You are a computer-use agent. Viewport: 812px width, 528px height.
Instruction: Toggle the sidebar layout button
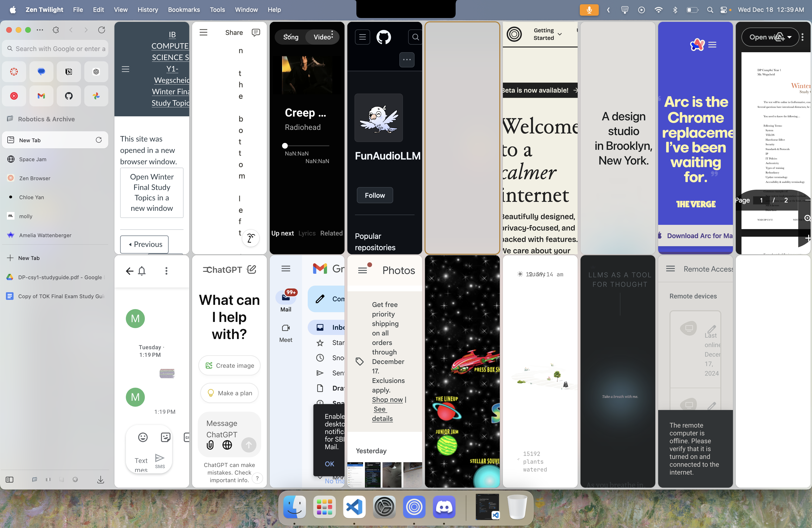(9, 480)
